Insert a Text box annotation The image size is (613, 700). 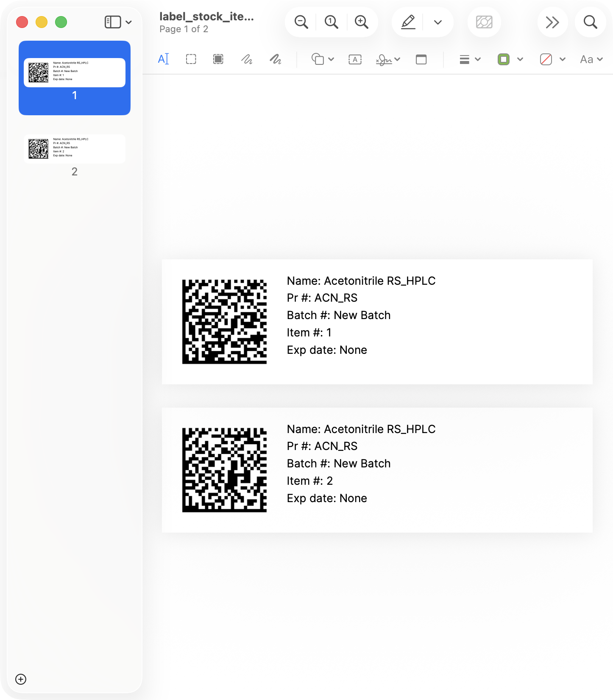pyautogui.click(x=355, y=59)
